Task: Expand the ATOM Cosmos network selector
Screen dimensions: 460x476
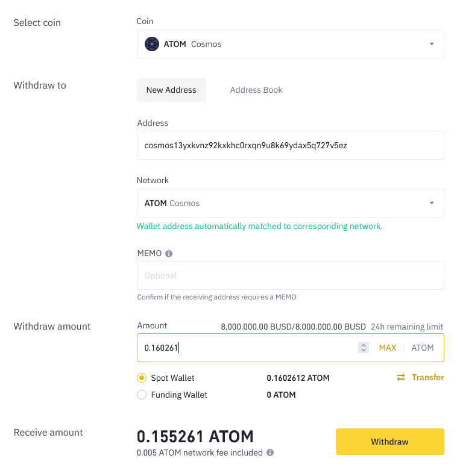Action: 291,203
